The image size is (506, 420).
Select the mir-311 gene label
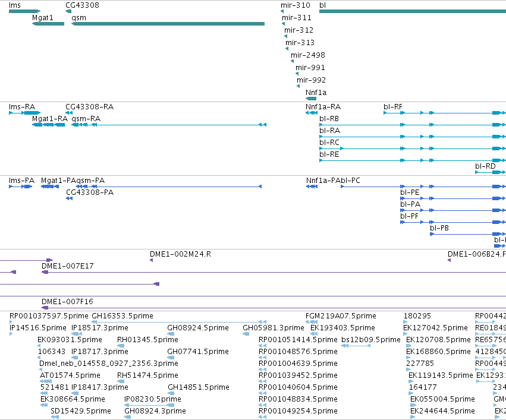click(297, 18)
